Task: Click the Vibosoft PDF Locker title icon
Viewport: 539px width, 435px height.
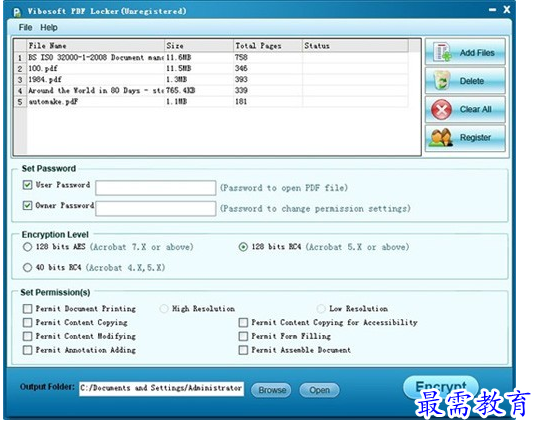Action: [x=17, y=12]
